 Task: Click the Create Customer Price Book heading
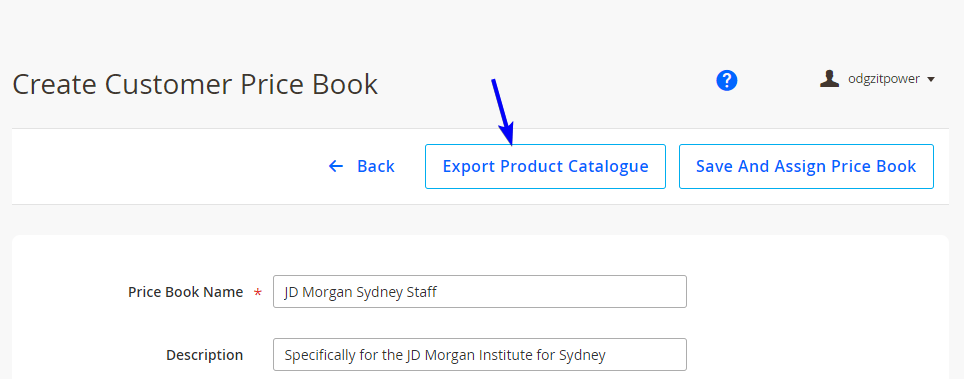click(x=195, y=84)
